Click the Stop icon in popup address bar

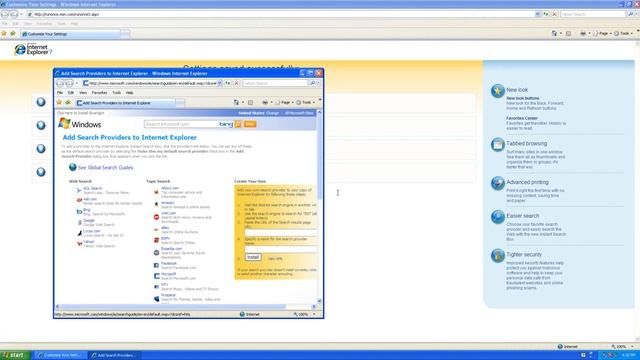(236, 83)
